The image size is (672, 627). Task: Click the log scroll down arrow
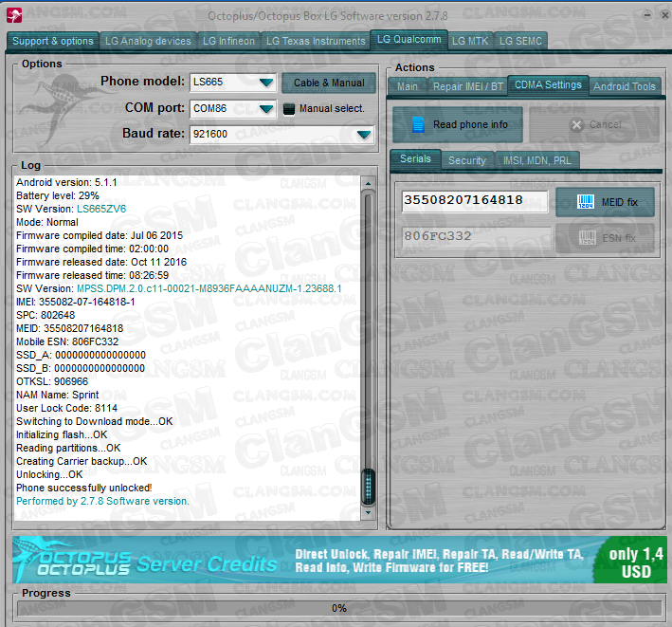368,512
